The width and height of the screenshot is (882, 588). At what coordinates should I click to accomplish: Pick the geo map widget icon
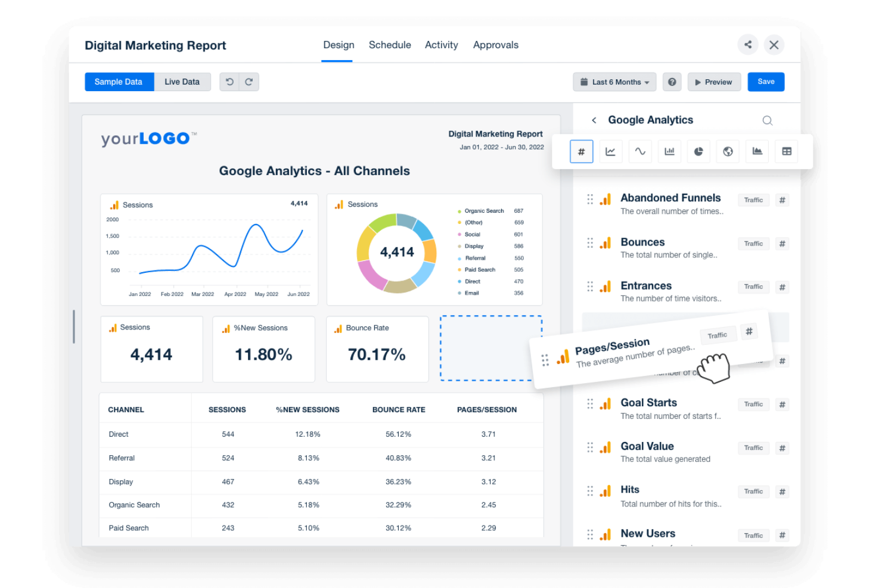pos(727,151)
